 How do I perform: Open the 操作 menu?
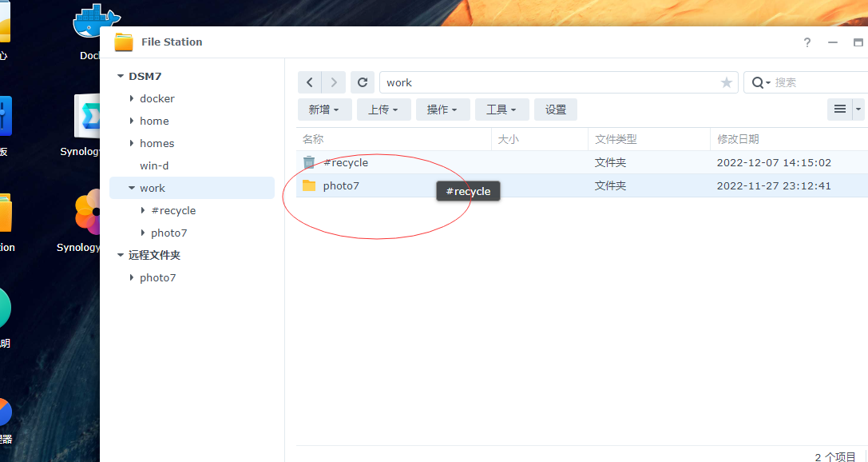click(443, 109)
